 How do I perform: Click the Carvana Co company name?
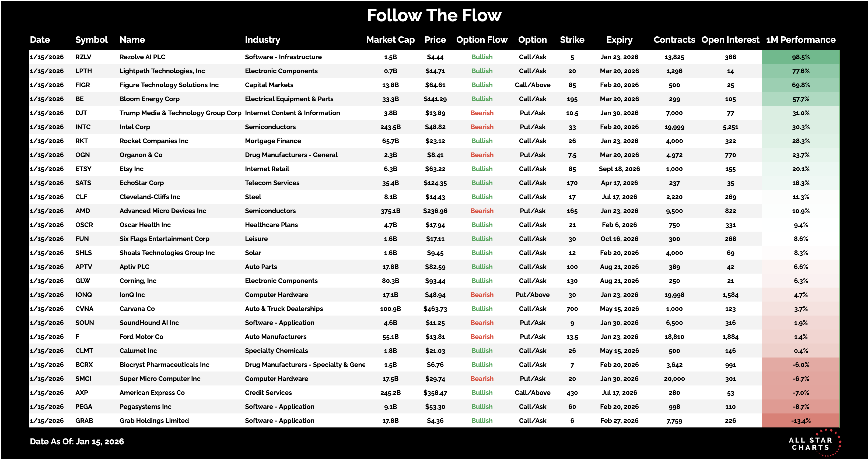(x=137, y=309)
